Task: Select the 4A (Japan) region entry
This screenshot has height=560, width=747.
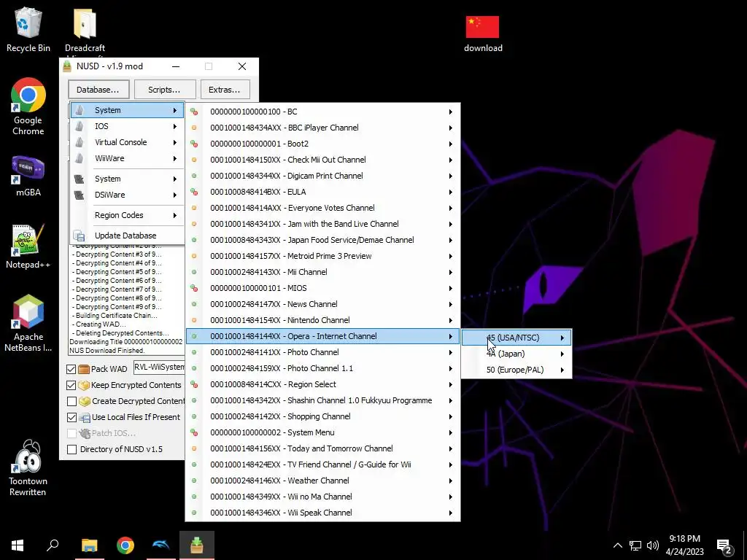Action: point(516,354)
